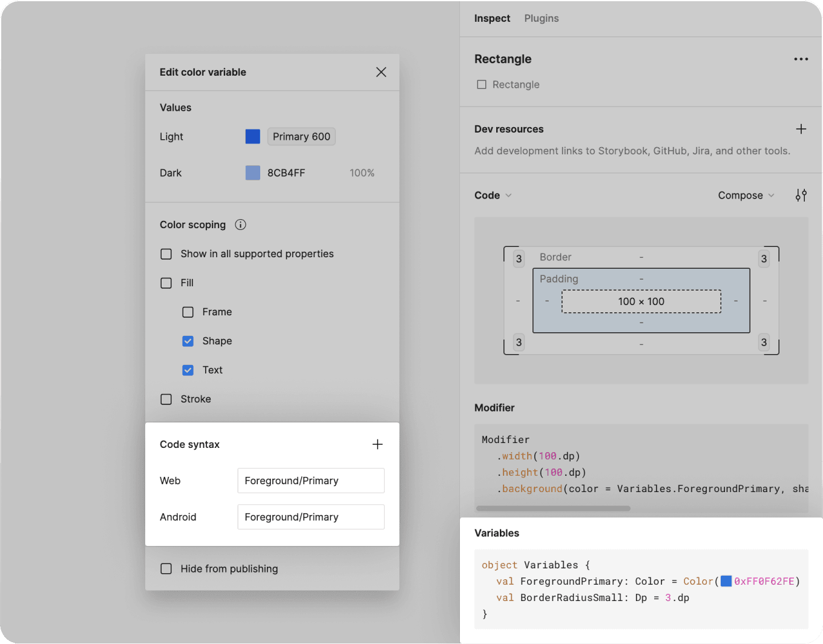Switch to the Plugins tab
Image resolution: width=823 pixels, height=644 pixels.
[x=542, y=18]
